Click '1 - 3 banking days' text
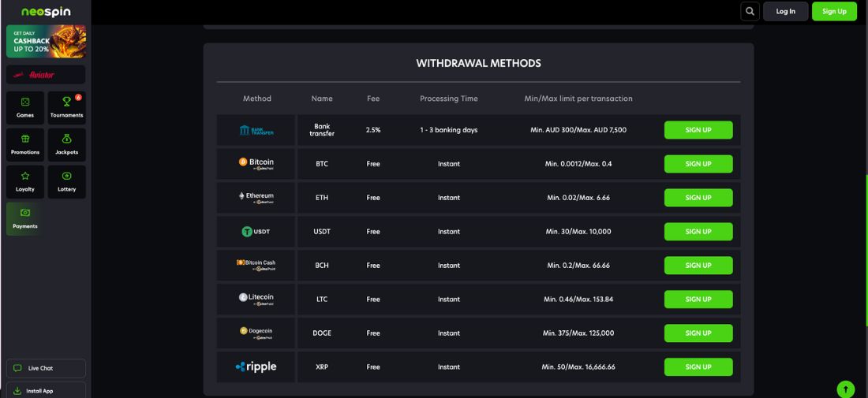The width and height of the screenshot is (868, 398). click(x=448, y=130)
